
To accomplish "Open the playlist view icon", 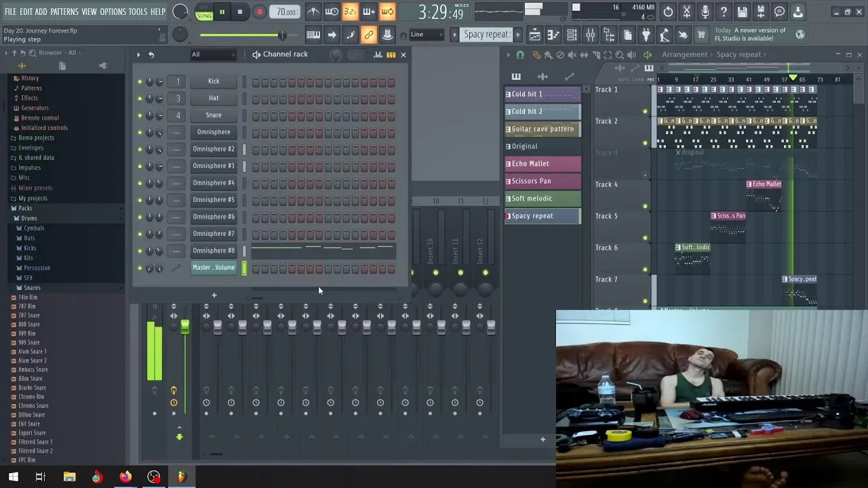I will tap(535, 35).
